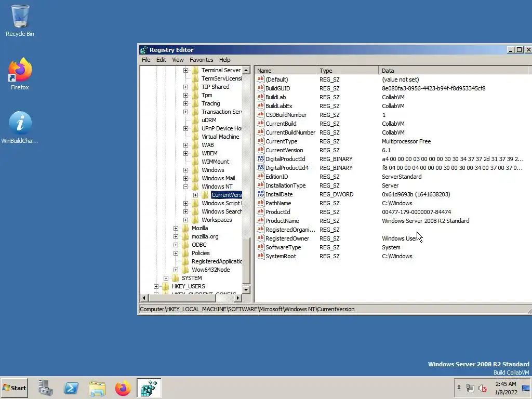Click tree horizontal scroll right arrow
Viewport: 532px width, 399px height.
pyautogui.click(x=238, y=298)
